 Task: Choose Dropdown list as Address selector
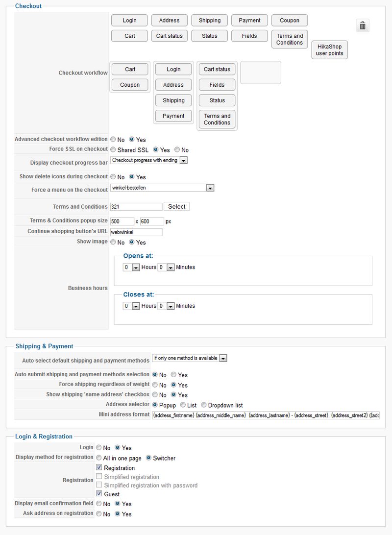[204, 405]
